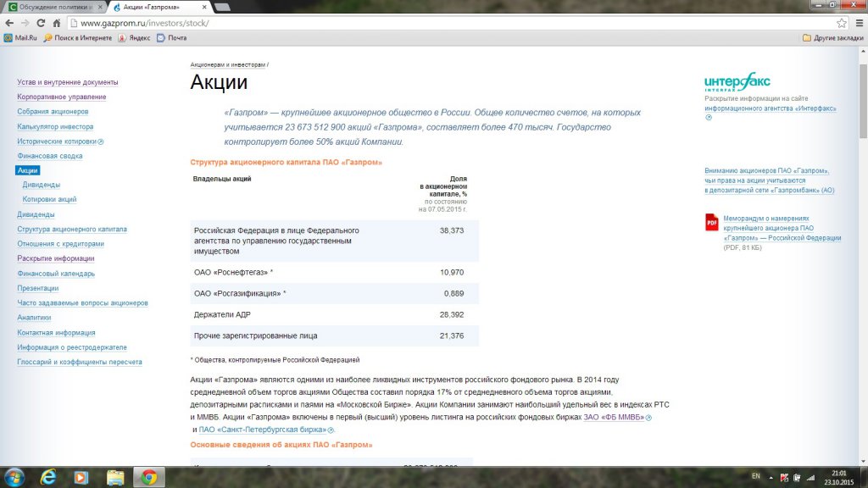This screenshot has height=488, width=868.
Task: Open the Mail.Ru bookmark
Action: point(20,37)
